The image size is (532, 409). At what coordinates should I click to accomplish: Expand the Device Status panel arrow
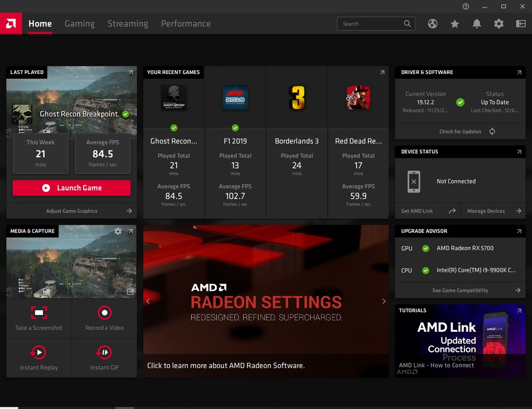[x=519, y=152]
